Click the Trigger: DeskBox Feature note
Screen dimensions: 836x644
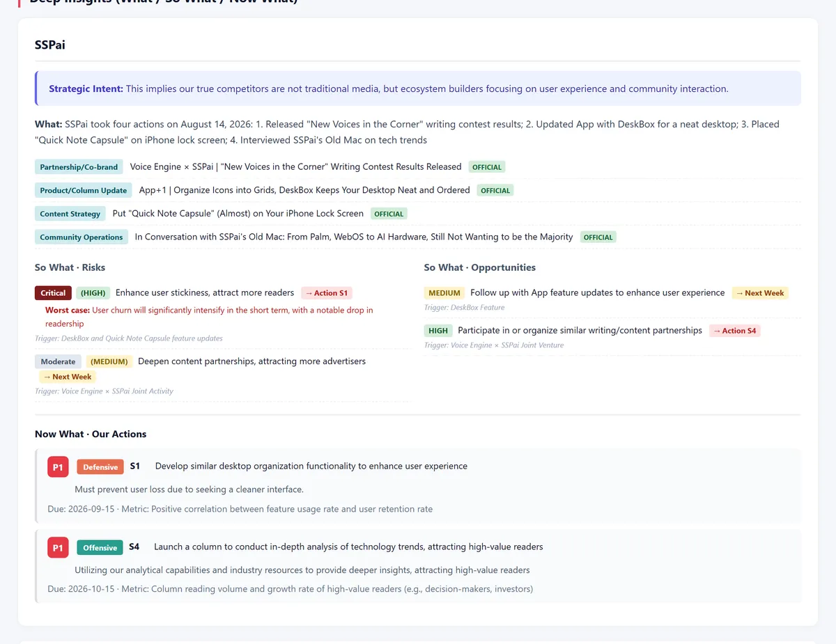click(x=465, y=308)
